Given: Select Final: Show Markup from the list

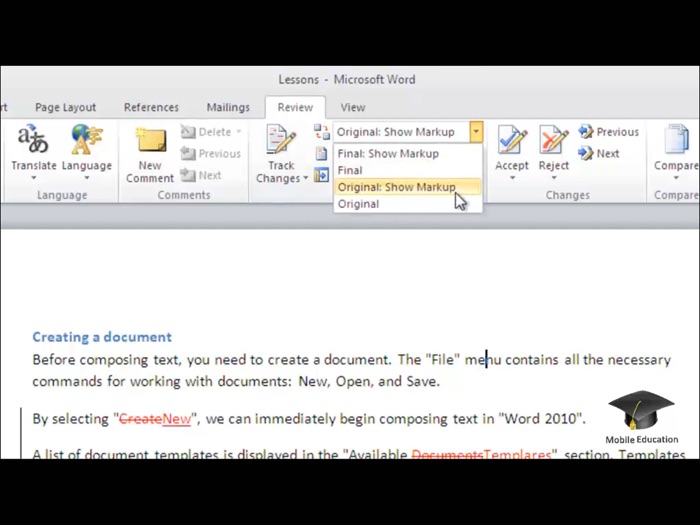Looking at the screenshot, I should [408, 154].
